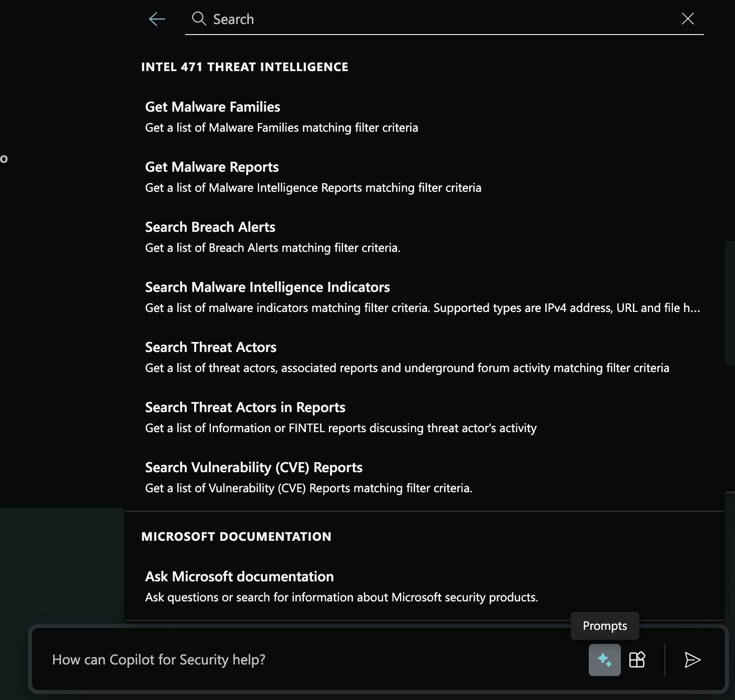Open the promptbook library icon
The height and width of the screenshot is (700, 735).
coord(638,660)
